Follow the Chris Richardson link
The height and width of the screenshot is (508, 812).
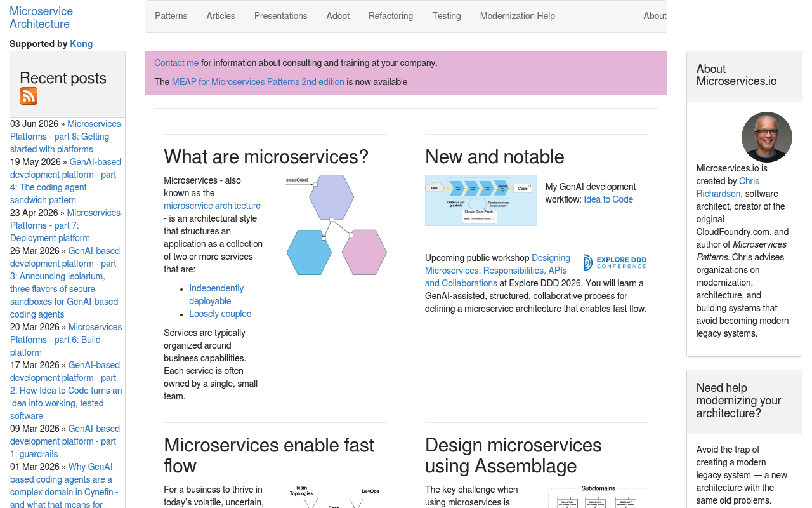[728, 187]
